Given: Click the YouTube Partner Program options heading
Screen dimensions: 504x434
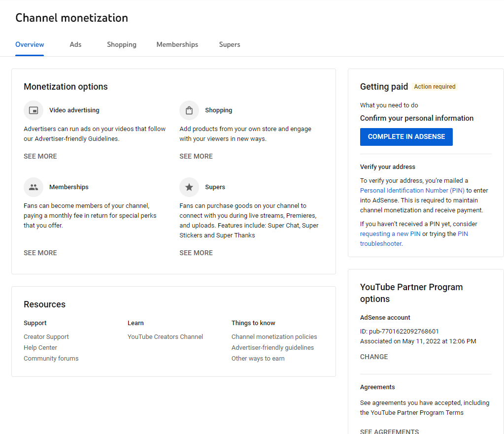Looking at the screenshot, I should point(411,293).
